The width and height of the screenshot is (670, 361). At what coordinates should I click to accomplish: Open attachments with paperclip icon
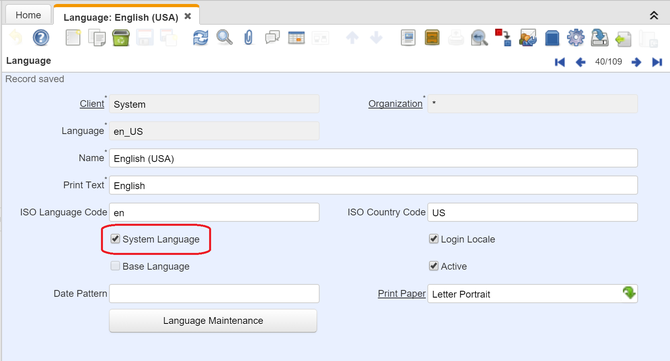(x=248, y=38)
